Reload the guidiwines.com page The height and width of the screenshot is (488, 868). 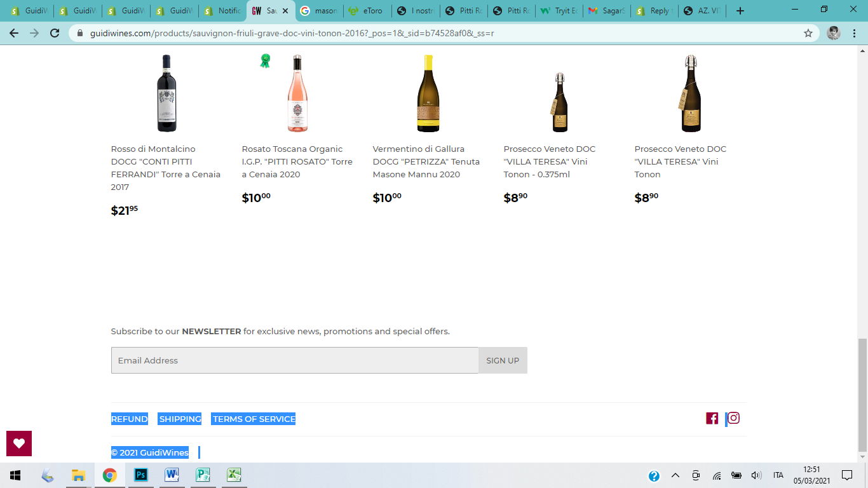pyautogui.click(x=55, y=33)
